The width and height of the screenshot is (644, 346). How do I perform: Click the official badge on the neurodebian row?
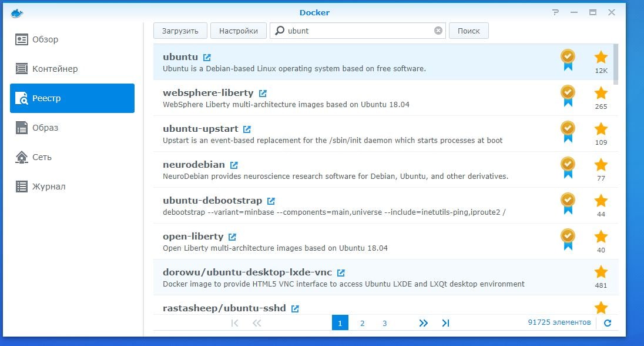(x=568, y=168)
